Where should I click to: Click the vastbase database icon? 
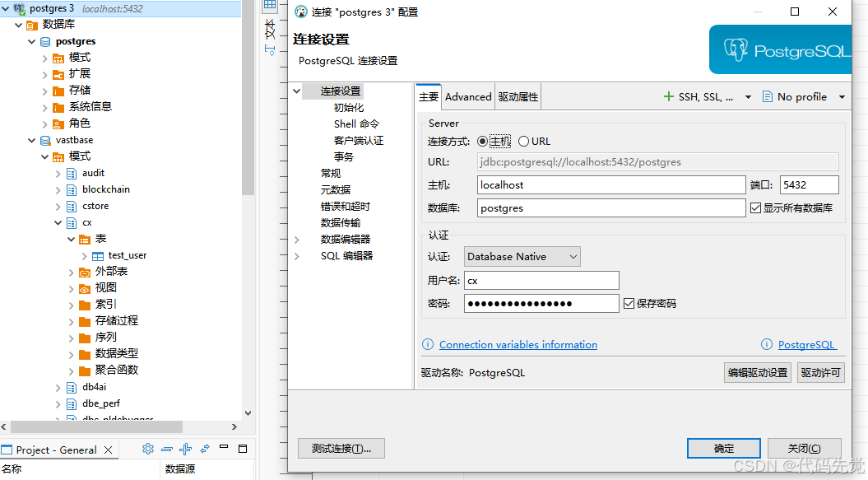[x=45, y=141]
